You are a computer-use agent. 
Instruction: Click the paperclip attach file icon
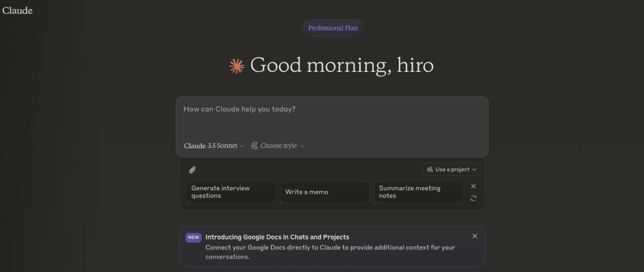[x=192, y=170]
